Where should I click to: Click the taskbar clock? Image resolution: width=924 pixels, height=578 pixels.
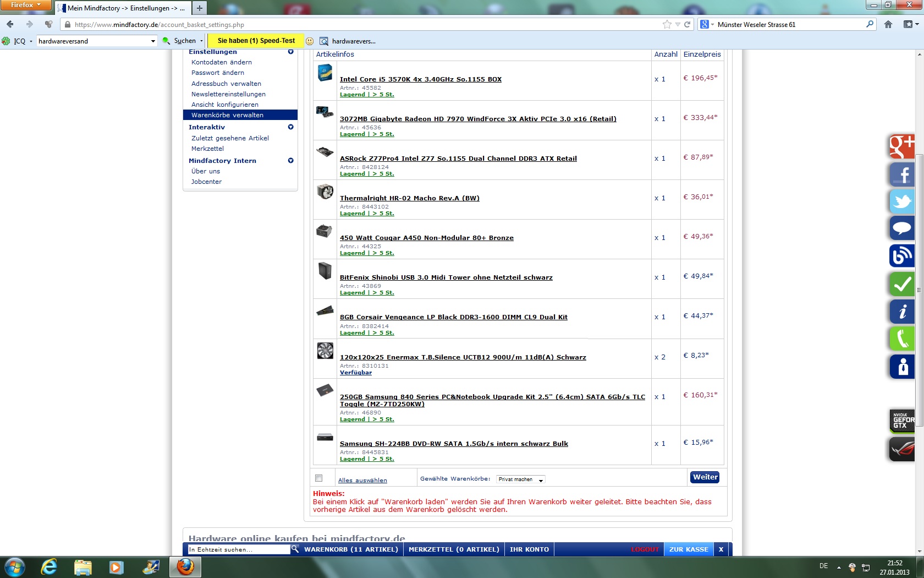coord(894,568)
